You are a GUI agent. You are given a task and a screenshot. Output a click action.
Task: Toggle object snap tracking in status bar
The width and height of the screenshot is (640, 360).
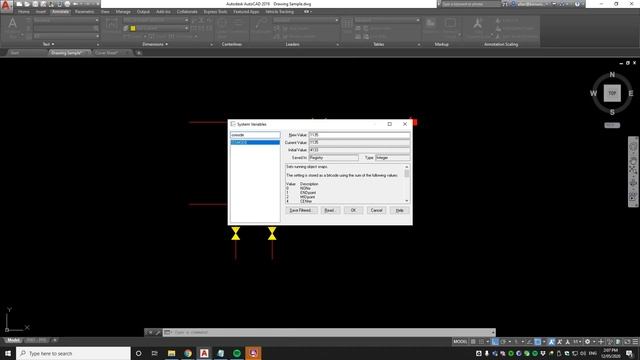click(x=529, y=342)
